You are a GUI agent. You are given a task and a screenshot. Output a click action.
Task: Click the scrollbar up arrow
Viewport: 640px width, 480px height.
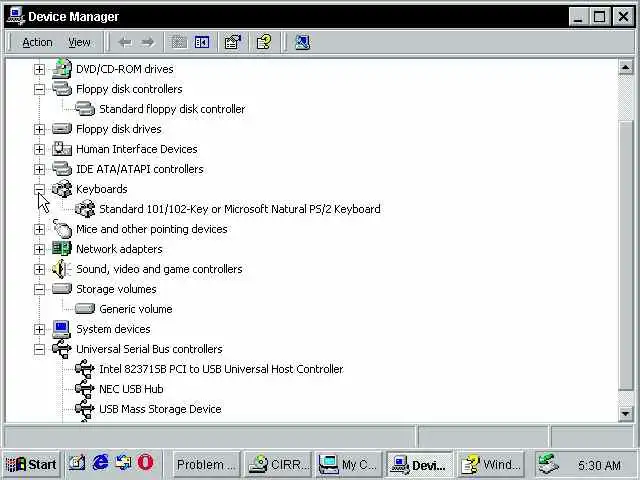click(x=625, y=67)
